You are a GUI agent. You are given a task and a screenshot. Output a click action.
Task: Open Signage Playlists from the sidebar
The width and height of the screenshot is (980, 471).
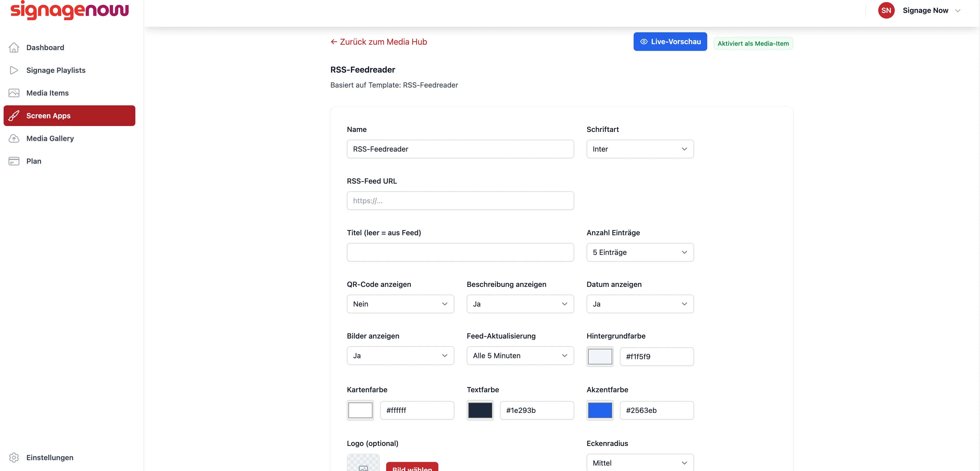(56, 70)
